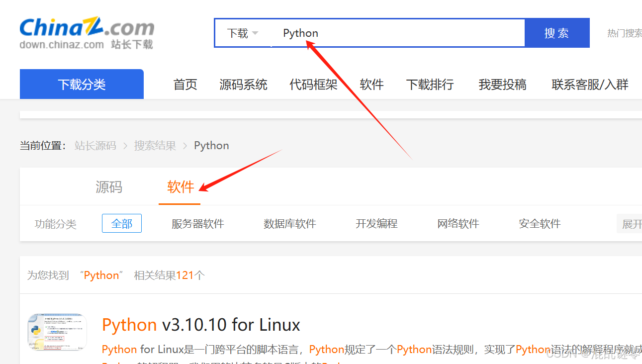This screenshot has width=642, height=364.
Task: Click 站长源码 breadcrumb link
Action: click(x=95, y=146)
